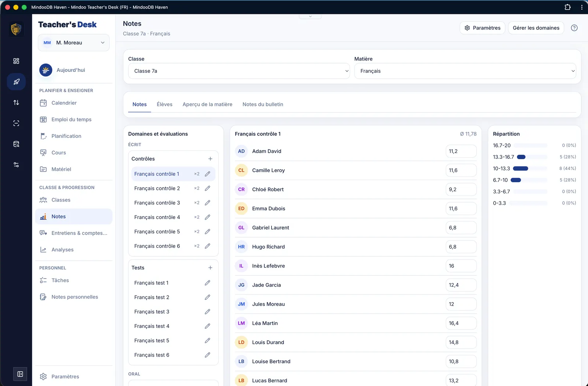The height and width of the screenshot is (386, 588).
Task: Open Paramètres at the sidebar bottom
Action: [x=73, y=376]
